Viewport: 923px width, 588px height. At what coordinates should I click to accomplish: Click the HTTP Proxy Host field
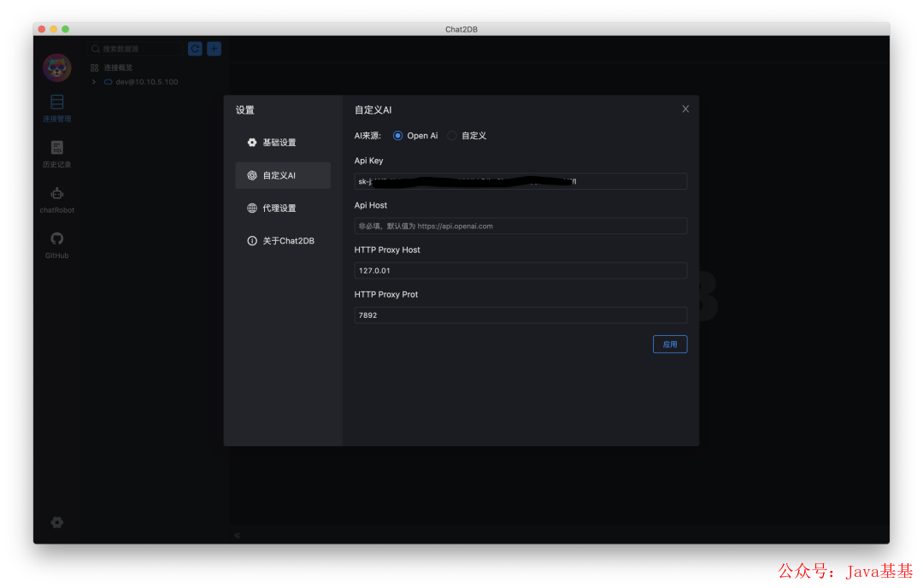pos(520,271)
